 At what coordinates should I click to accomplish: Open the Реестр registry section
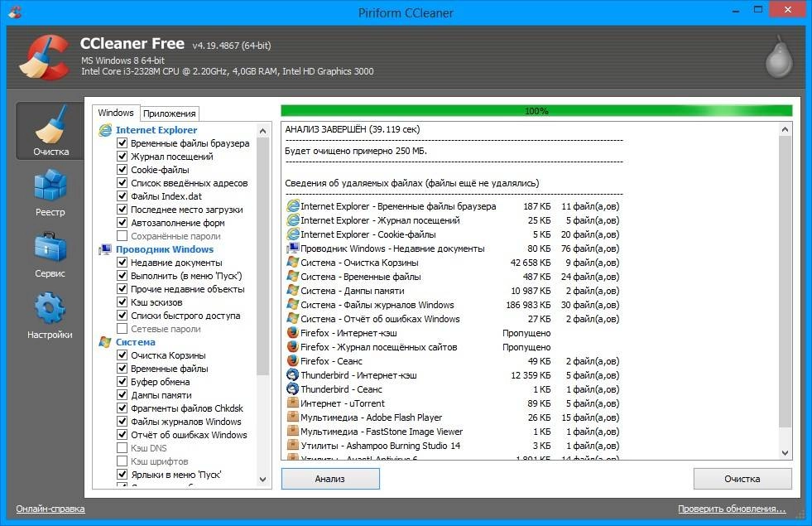click(x=50, y=192)
